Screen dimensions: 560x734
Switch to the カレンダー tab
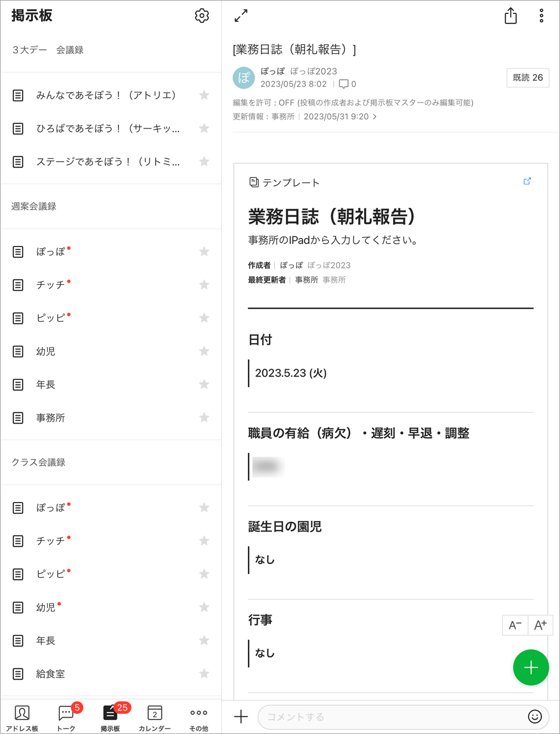coord(155,717)
